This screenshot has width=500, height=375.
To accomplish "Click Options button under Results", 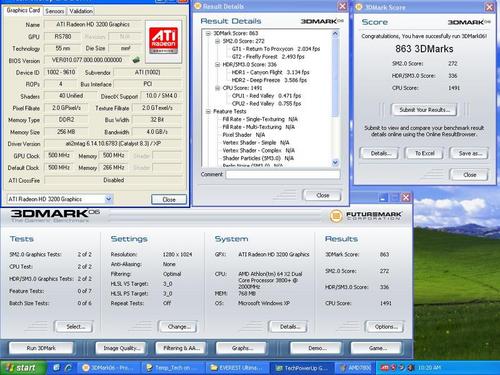I will (x=385, y=327).
